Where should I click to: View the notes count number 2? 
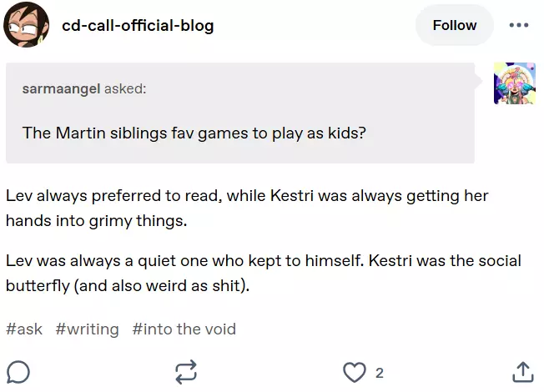[x=380, y=373]
